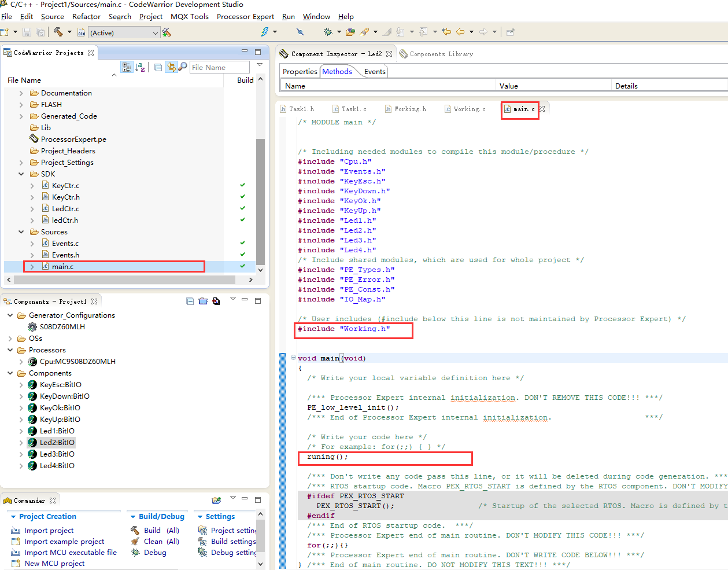Toggle build checkmark for Events.c

pos(243,243)
